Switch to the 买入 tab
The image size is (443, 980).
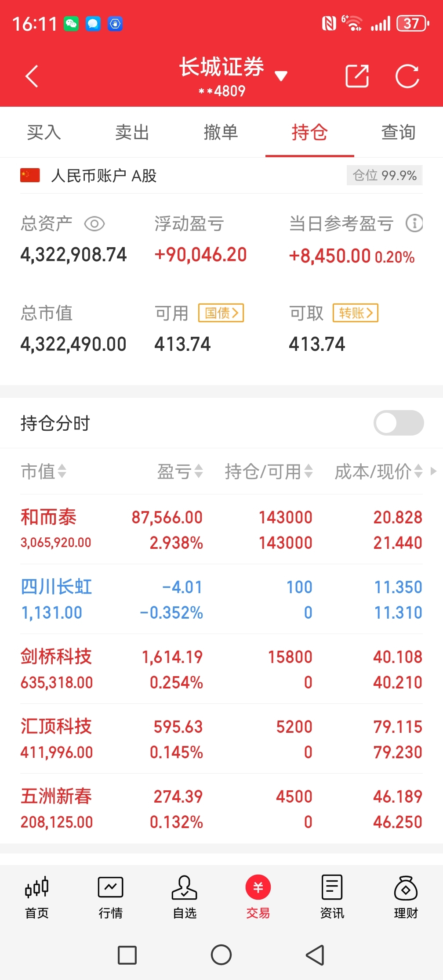click(x=44, y=132)
